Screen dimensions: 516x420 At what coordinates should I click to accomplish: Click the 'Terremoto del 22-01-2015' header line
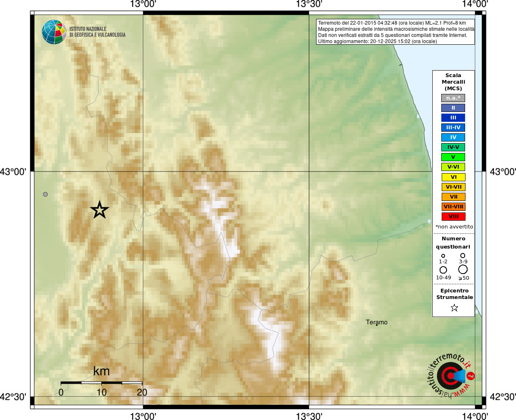(392, 23)
